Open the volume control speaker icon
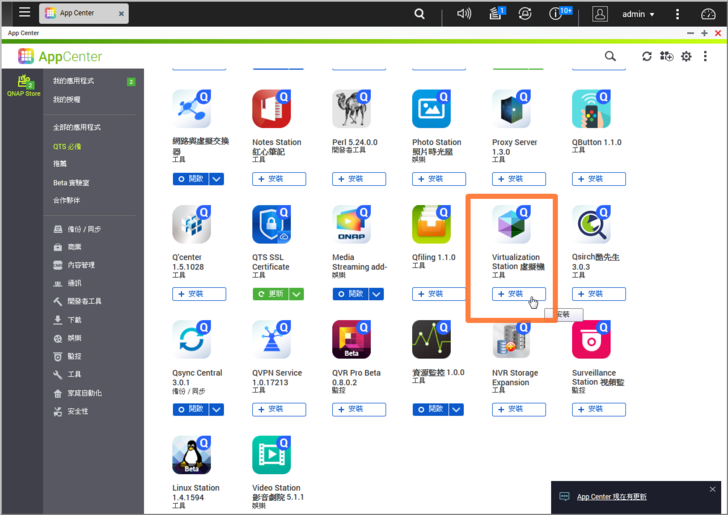 [x=464, y=14]
